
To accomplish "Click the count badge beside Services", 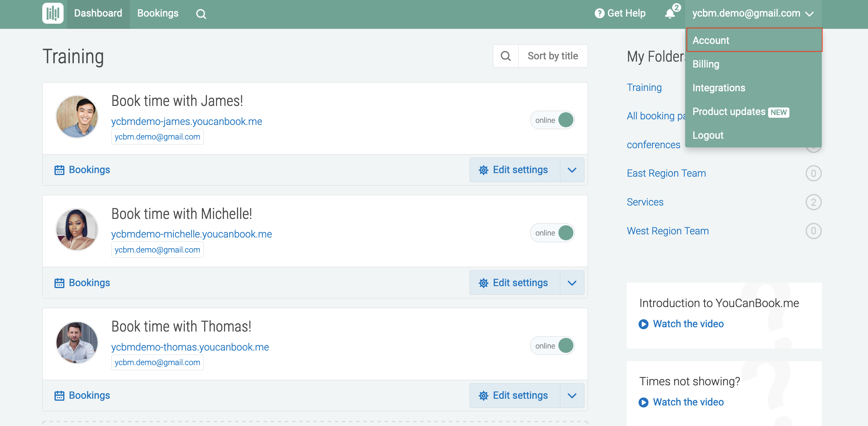I will pos(814,202).
